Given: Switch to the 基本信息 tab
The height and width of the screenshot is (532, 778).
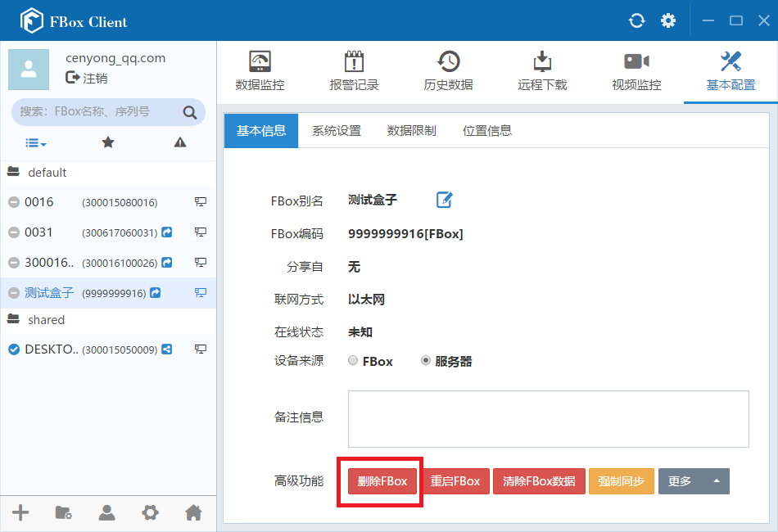Looking at the screenshot, I should tap(261, 131).
